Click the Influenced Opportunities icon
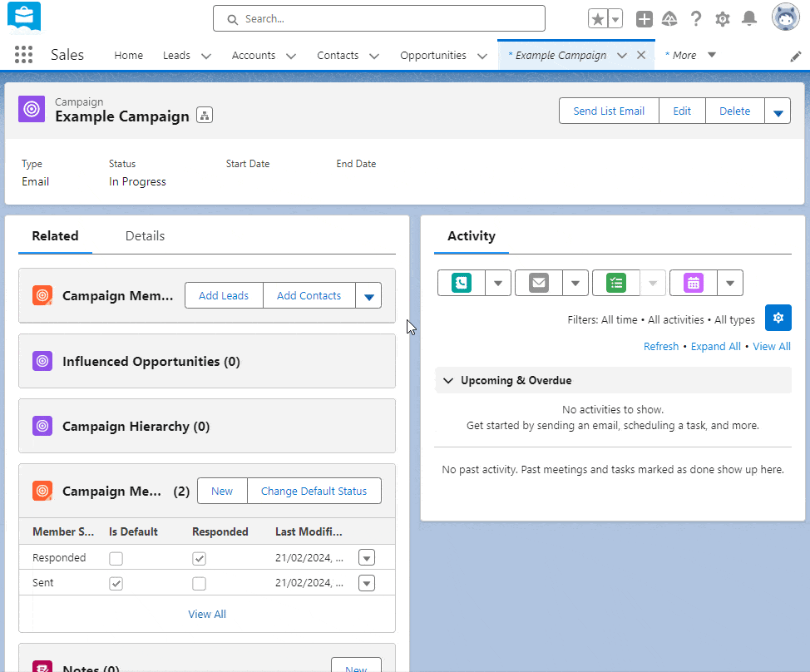The width and height of the screenshot is (810, 672). point(42,361)
